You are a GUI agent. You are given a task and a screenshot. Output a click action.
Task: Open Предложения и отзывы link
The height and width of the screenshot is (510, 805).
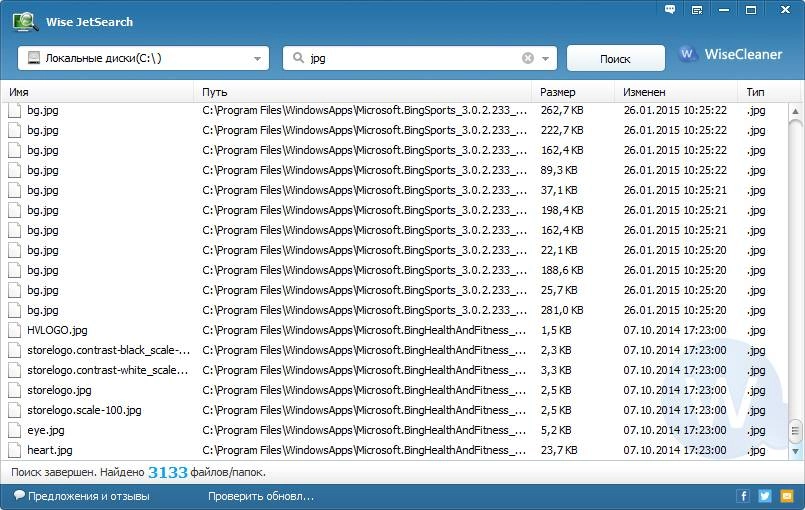[82, 496]
